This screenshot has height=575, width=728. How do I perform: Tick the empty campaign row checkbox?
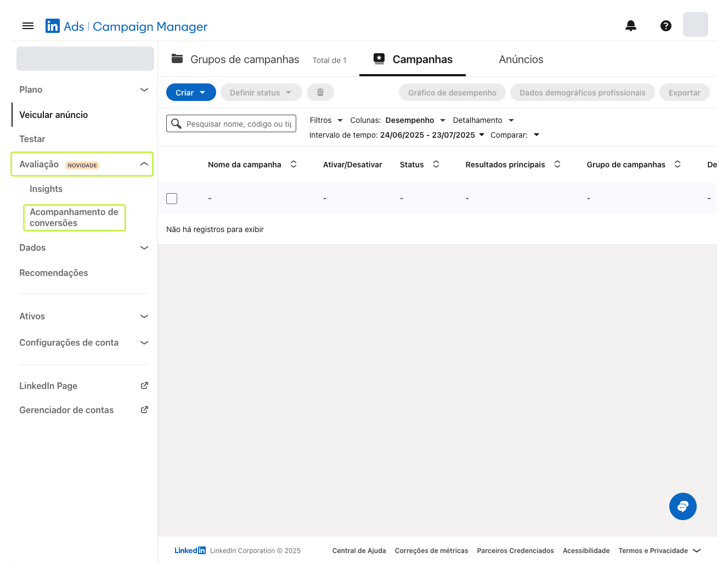coord(172,199)
